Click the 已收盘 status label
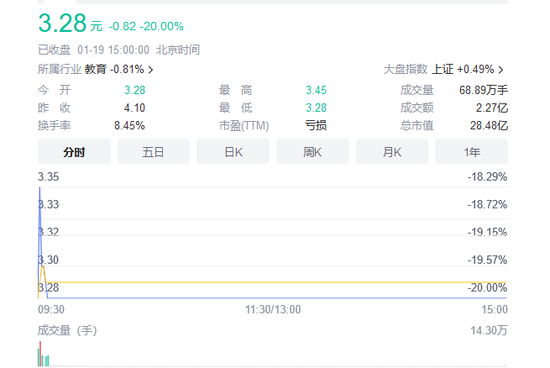This screenshot has height=368, width=550. [54, 50]
